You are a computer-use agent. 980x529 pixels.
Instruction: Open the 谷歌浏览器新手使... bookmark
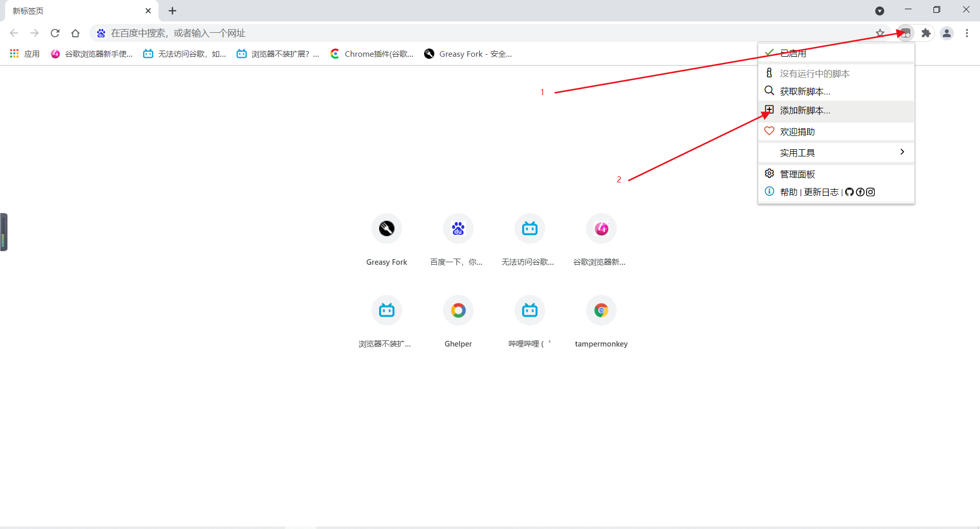click(x=92, y=54)
